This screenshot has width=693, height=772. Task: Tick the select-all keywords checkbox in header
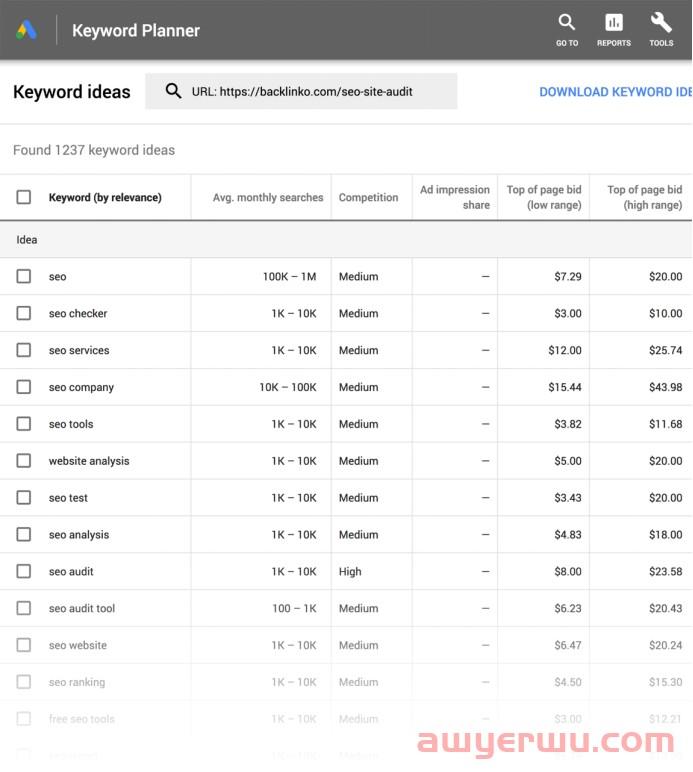tap(24, 197)
